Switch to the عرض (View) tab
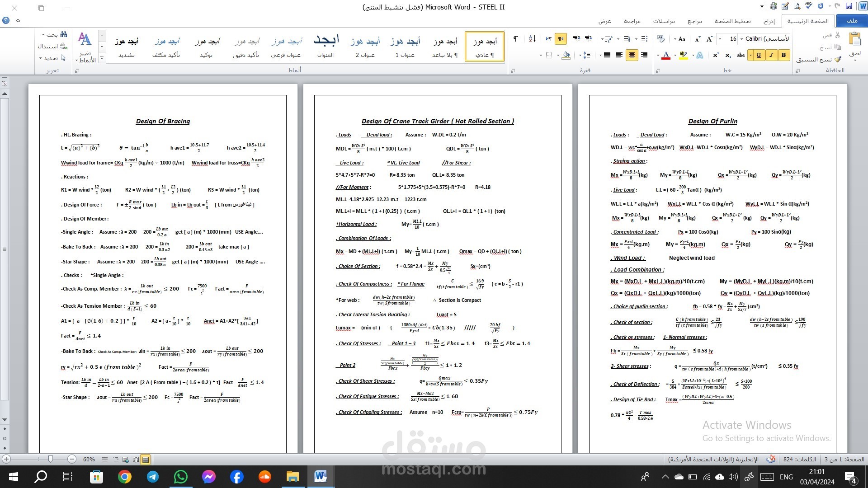This screenshot has width=868, height=488. (605, 21)
